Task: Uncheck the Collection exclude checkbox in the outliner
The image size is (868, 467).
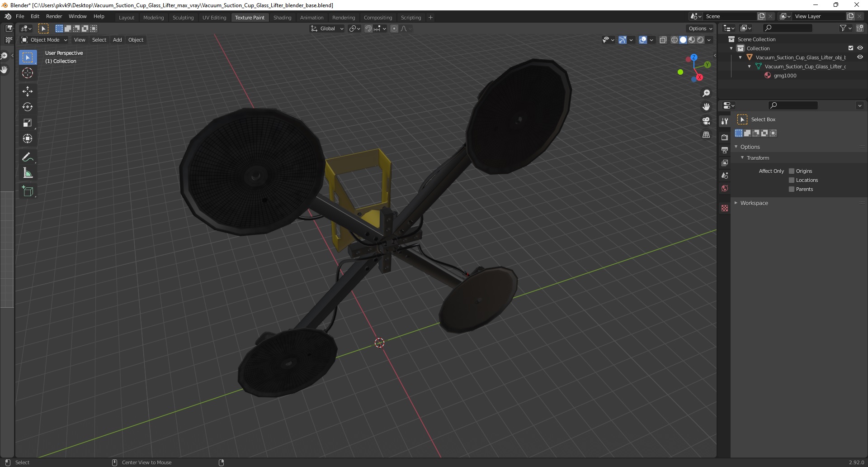Action: [851, 48]
